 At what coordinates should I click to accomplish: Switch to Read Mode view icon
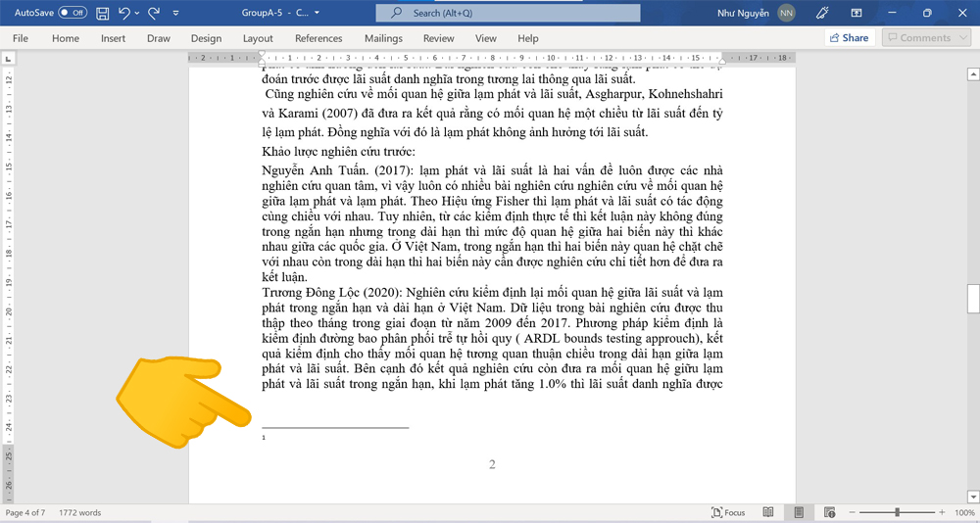[x=768, y=512]
